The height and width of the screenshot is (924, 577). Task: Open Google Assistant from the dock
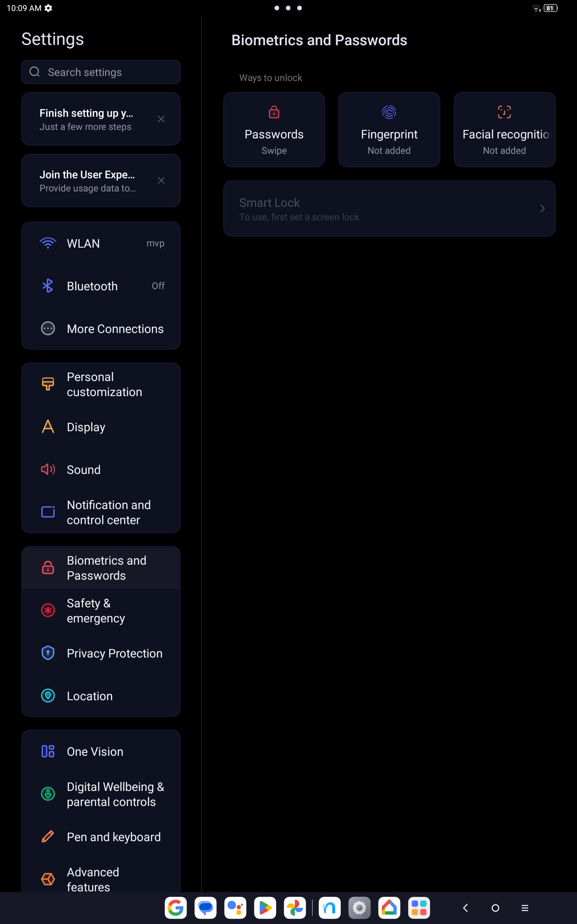tap(235, 908)
